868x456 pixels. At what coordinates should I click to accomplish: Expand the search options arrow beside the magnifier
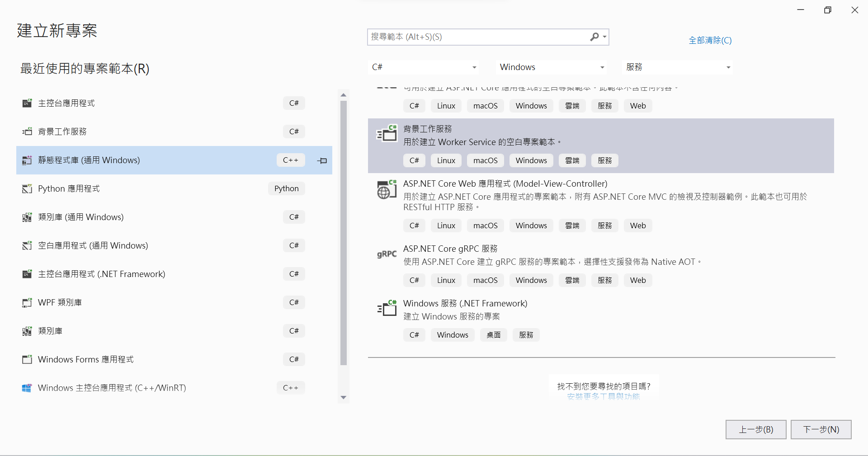coord(604,37)
